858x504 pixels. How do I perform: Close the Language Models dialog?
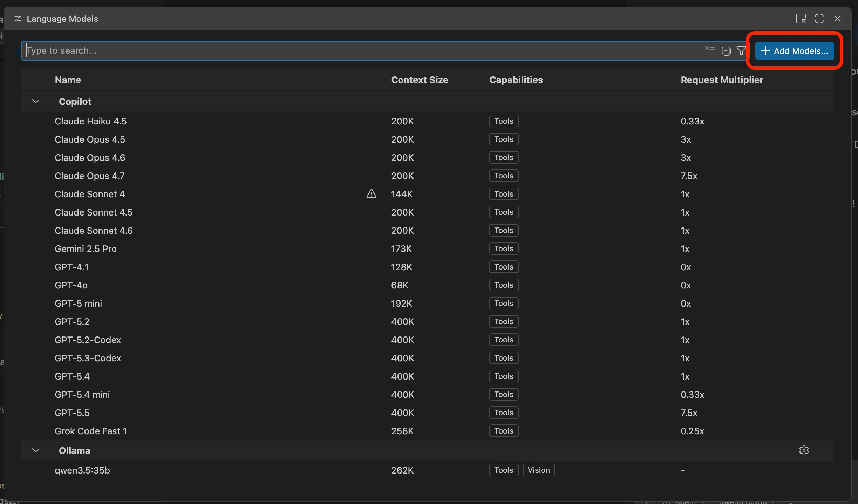coord(837,19)
